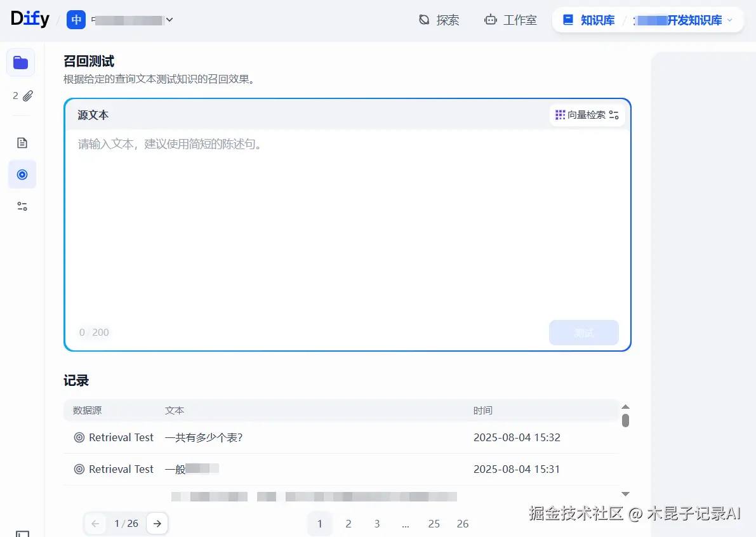This screenshot has height=537, width=756.
Task: Click the purple grid icon beside 向量检索
Action: [559, 114]
